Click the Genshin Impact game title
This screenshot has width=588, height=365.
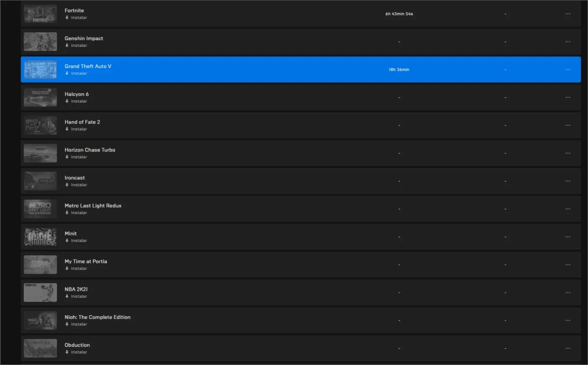[x=84, y=38]
